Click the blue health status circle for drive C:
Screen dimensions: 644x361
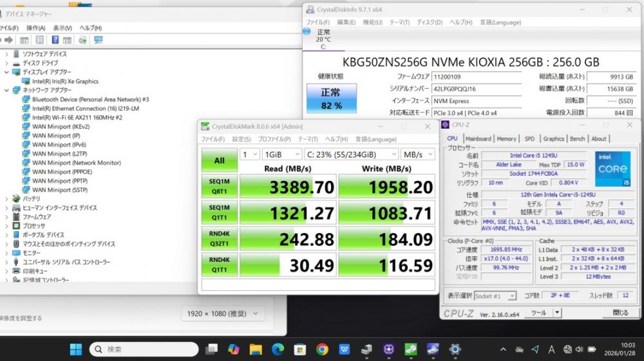pos(307,32)
